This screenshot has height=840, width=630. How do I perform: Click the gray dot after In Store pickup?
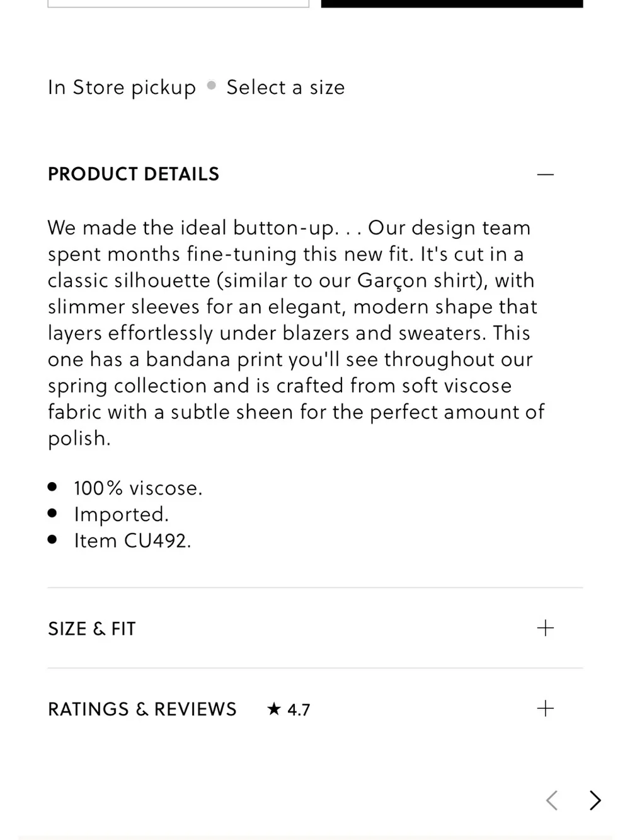point(212,85)
